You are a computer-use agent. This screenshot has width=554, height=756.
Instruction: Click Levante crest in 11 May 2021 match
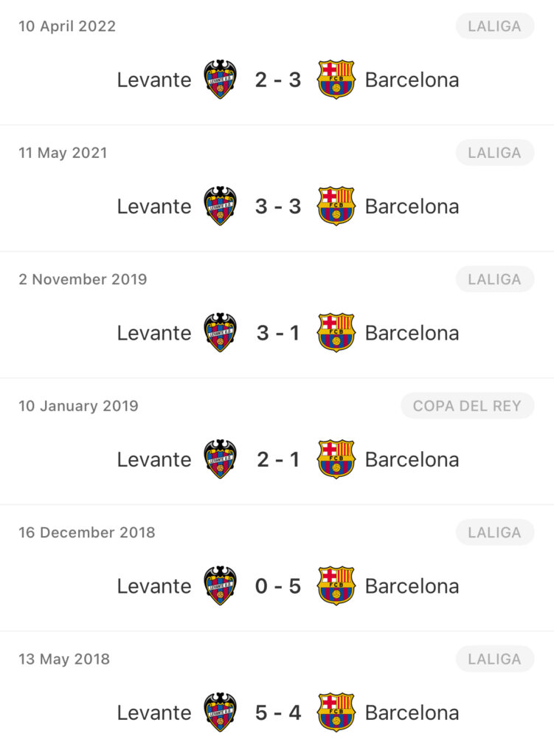220,206
